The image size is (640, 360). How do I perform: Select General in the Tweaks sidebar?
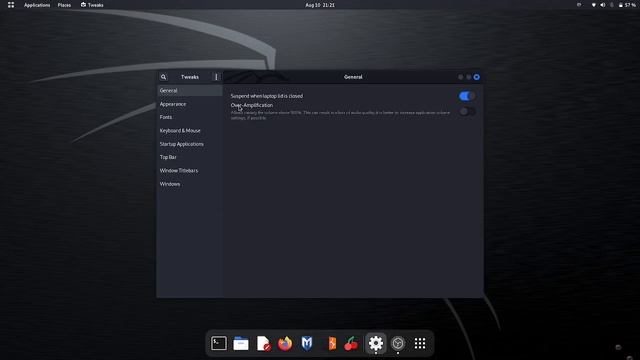(190, 91)
